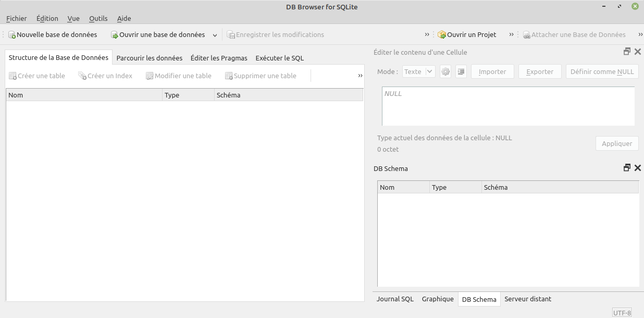Click Type header in DB Schema panel
644x318 pixels.
coord(456,187)
